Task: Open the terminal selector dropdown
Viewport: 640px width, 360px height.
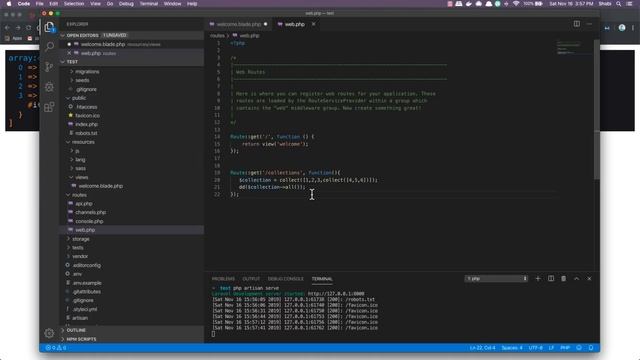Action: (x=496, y=279)
